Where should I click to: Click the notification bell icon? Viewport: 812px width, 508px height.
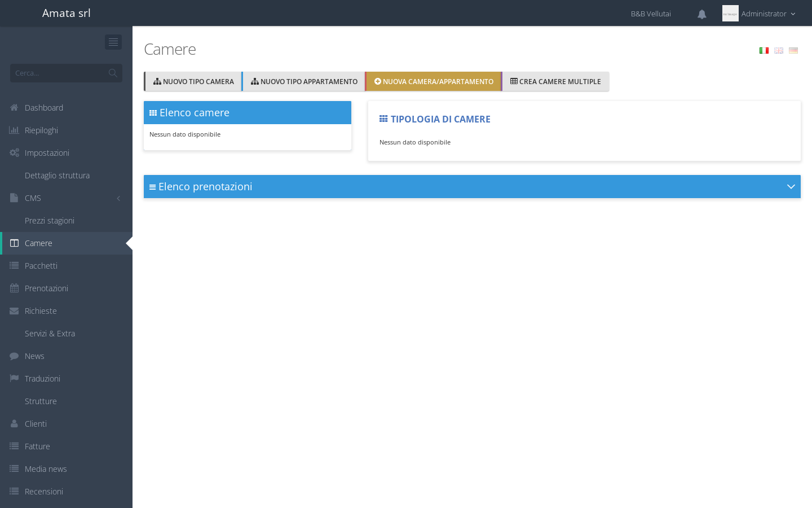[x=701, y=14]
